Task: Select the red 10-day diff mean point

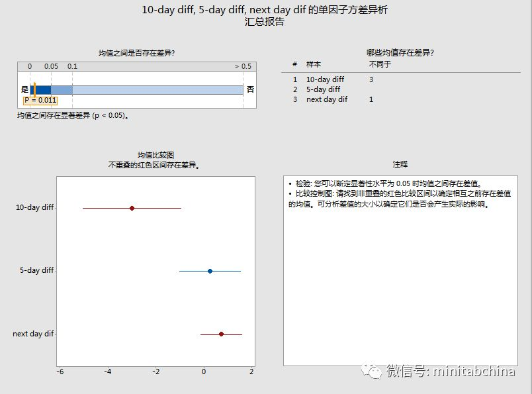Action: 132,208
